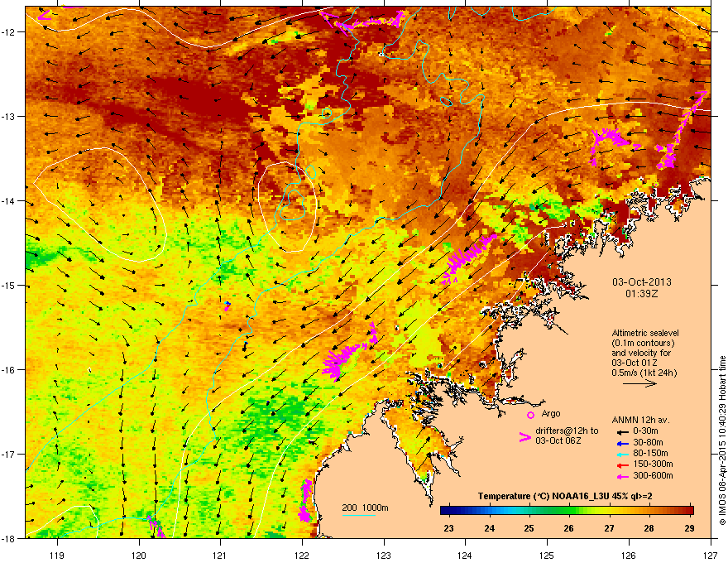Click the '200 1000m' isobath label

pyautogui.click(x=365, y=508)
